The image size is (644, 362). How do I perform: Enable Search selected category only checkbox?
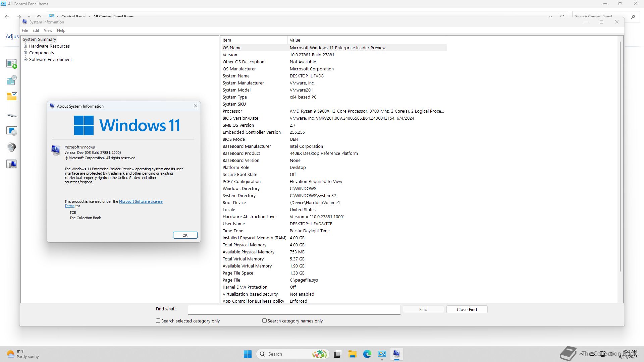pos(158,321)
